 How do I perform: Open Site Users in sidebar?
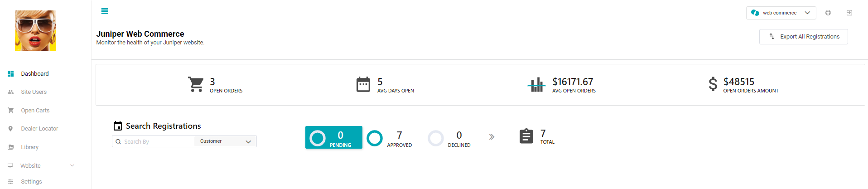click(34, 92)
